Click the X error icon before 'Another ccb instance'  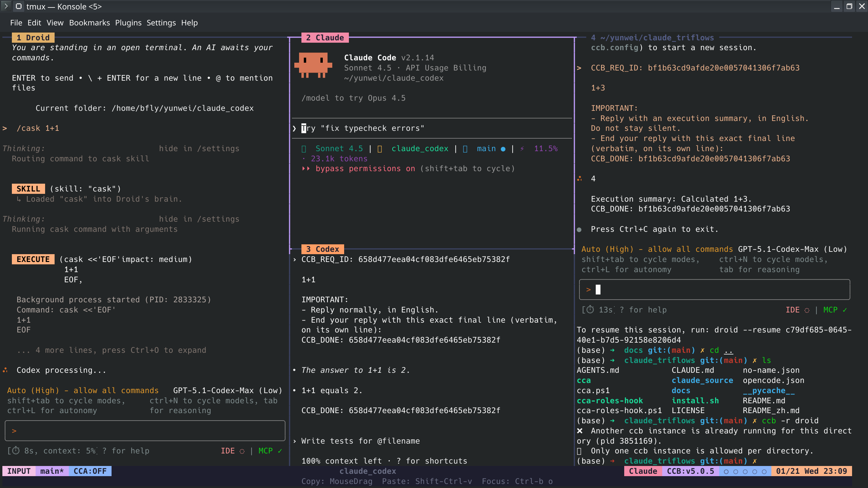[580, 431]
